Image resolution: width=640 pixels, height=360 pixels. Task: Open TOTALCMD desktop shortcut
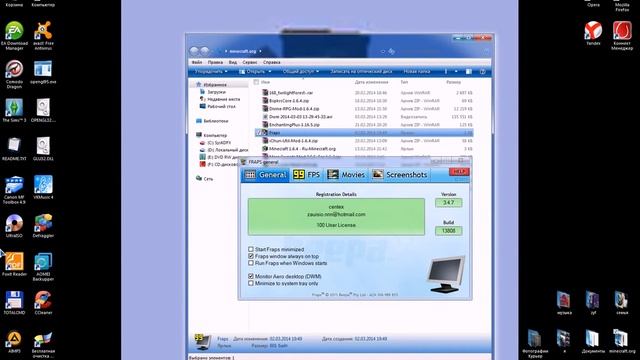14,303
